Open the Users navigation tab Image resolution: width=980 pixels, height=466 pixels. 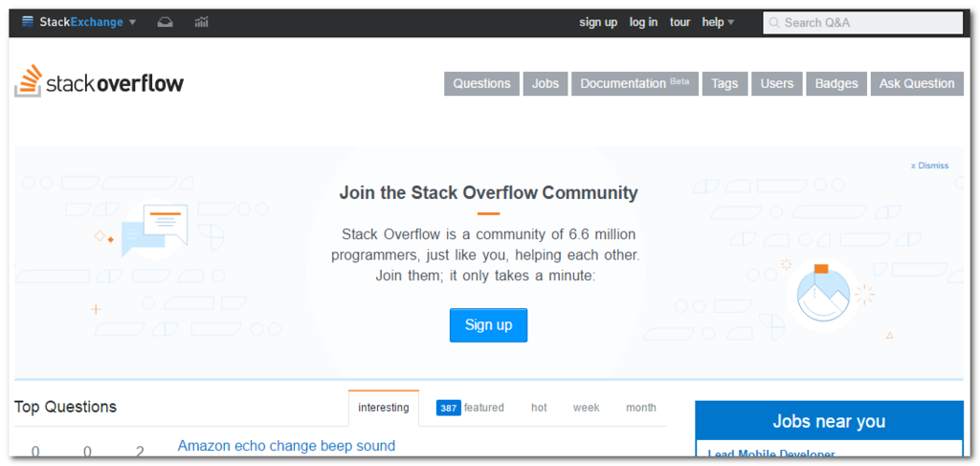coord(777,83)
